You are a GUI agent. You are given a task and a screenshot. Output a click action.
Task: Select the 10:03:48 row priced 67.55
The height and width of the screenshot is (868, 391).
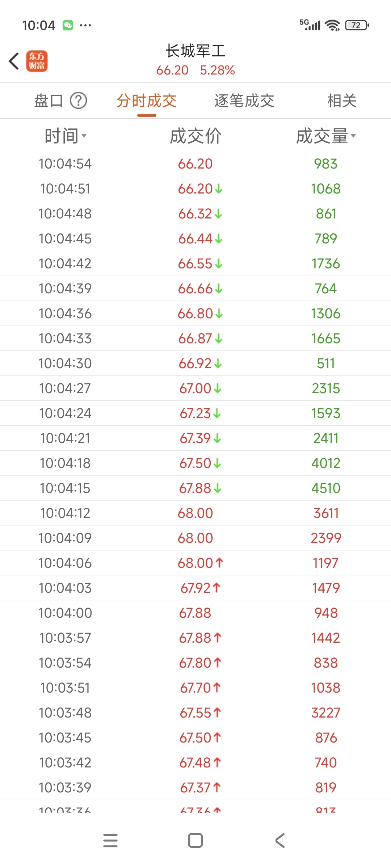195,713
